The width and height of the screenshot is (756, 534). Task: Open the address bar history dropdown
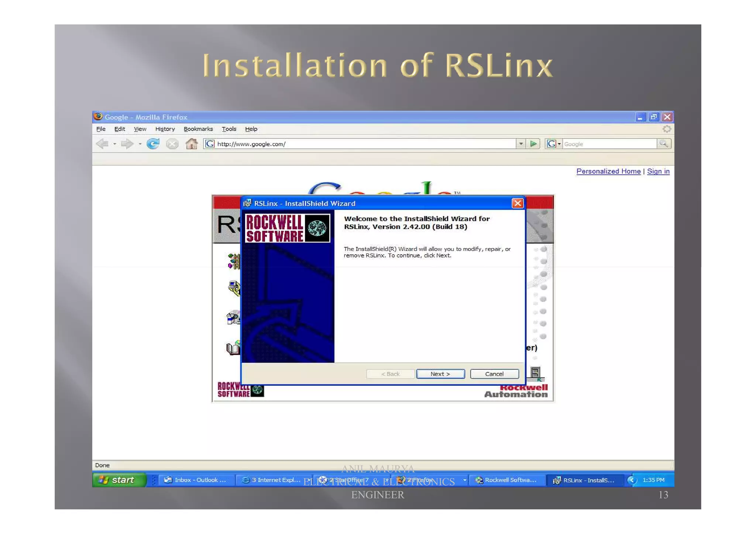click(521, 144)
